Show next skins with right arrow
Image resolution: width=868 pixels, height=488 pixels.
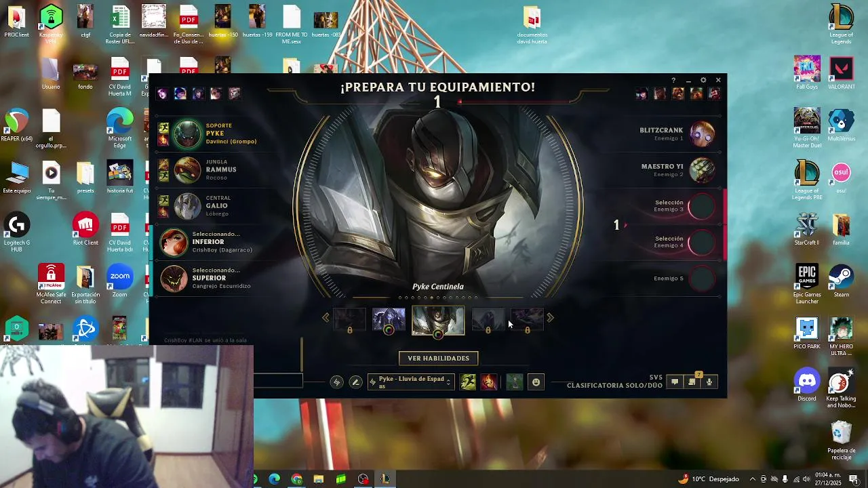[x=550, y=317]
